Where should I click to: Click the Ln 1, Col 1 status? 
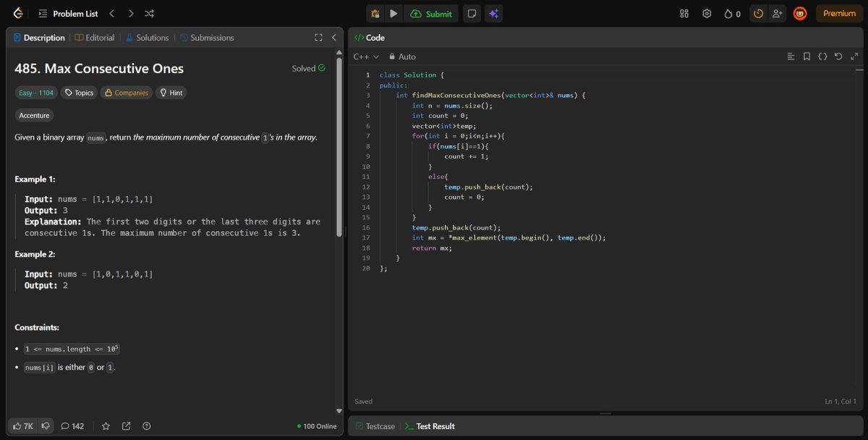841,402
